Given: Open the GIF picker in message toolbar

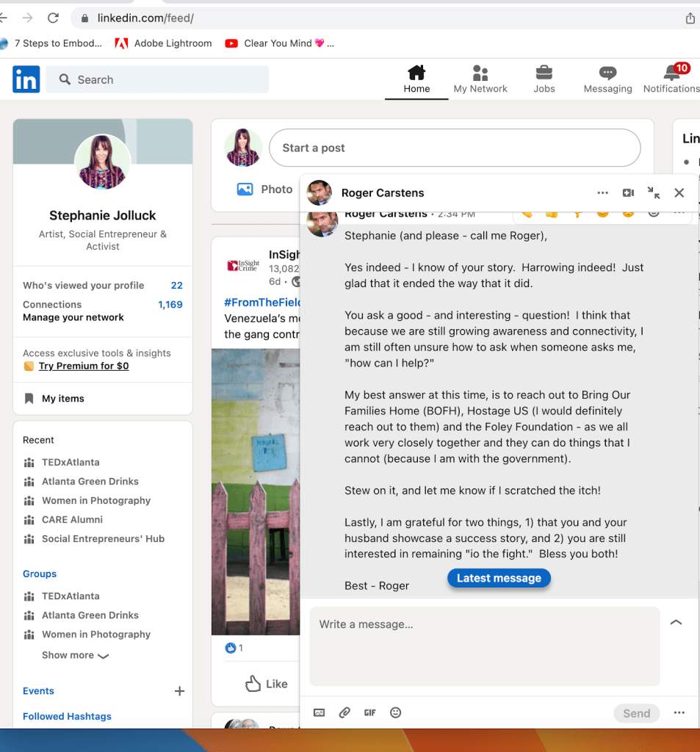Looking at the screenshot, I should click(x=369, y=712).
